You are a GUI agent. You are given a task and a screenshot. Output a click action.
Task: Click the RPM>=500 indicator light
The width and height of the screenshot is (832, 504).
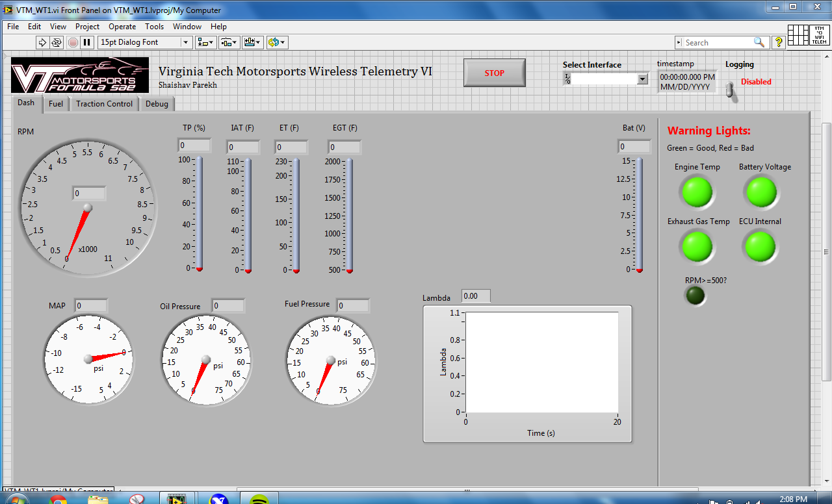(x=695, y=296)
